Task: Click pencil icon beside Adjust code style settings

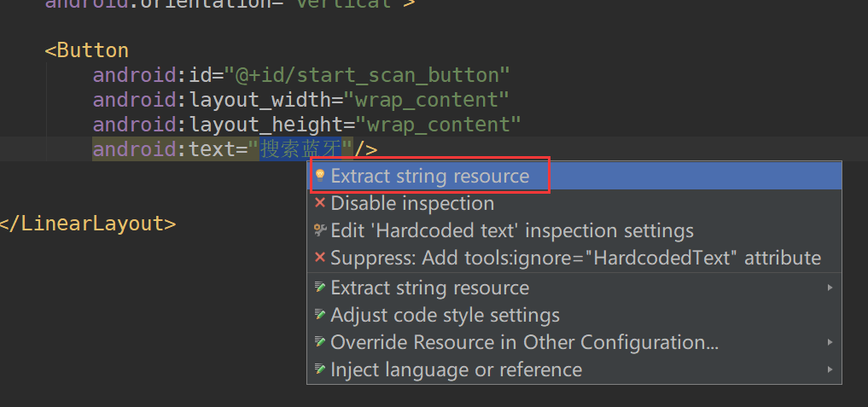Action: point(319,315)
